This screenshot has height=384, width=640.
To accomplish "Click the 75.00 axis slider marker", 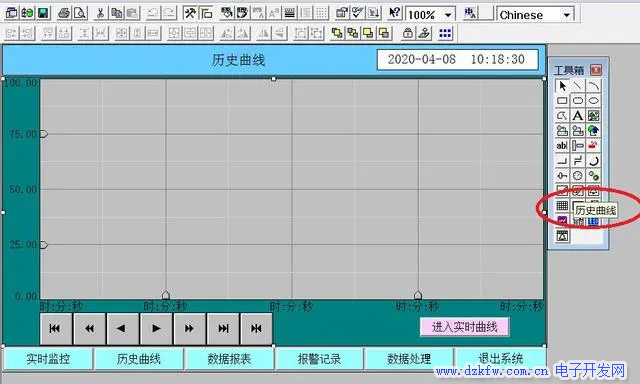I will [44, 134].
